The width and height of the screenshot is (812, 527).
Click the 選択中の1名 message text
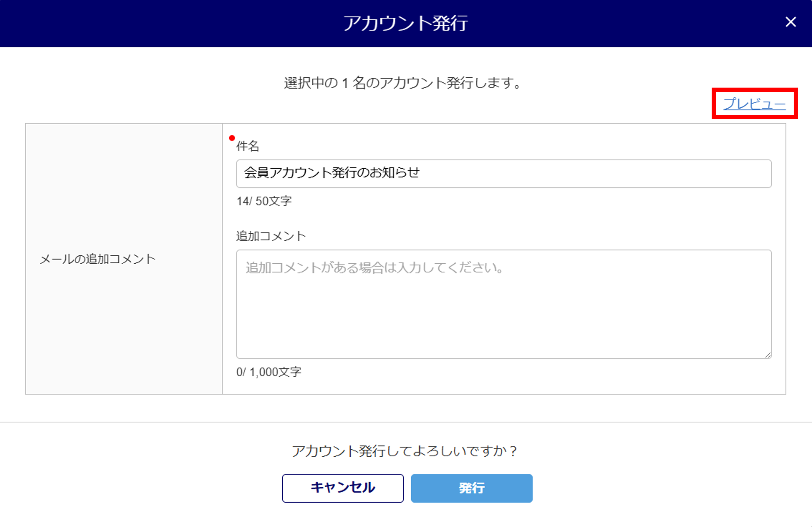[x=403, y=83]
